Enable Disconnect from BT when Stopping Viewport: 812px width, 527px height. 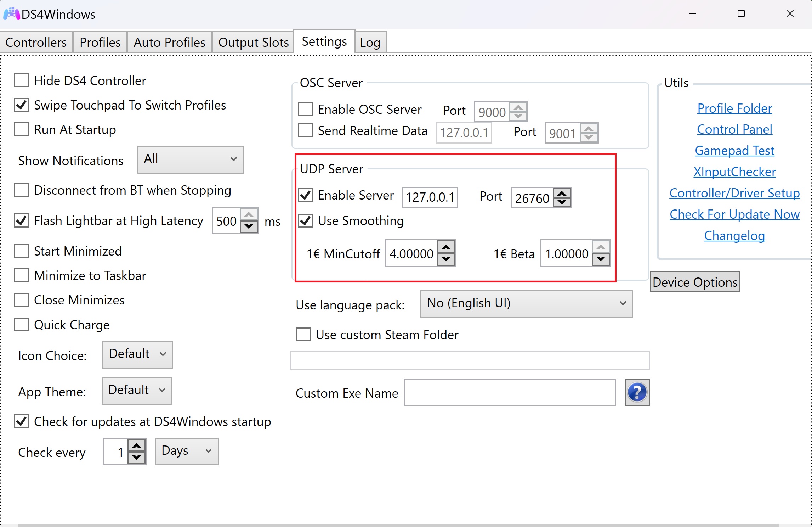point(21,190)
